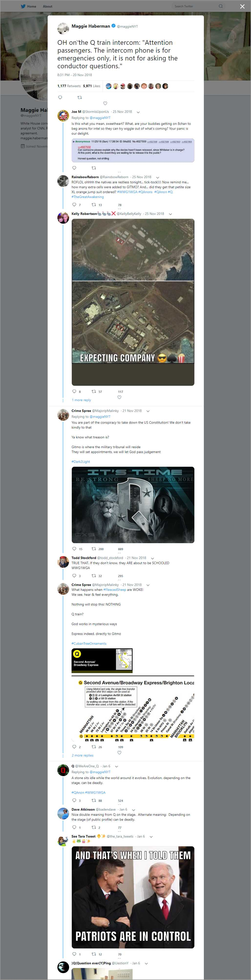This screenshot has height=980, width=251.
Task: Like Maggie Haberman's main tweet
Action: (105, 103)
